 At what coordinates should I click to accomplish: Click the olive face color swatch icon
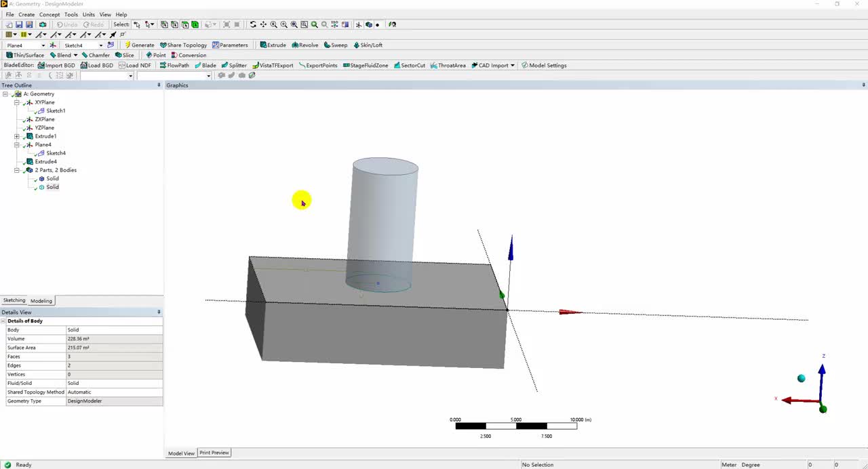coord(8,35)
